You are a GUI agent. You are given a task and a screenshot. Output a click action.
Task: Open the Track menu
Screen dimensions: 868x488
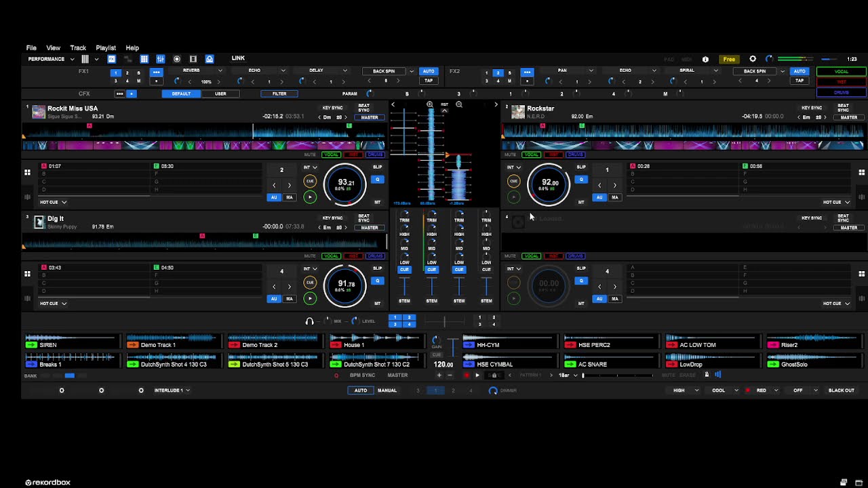click(x=78, y=48)
